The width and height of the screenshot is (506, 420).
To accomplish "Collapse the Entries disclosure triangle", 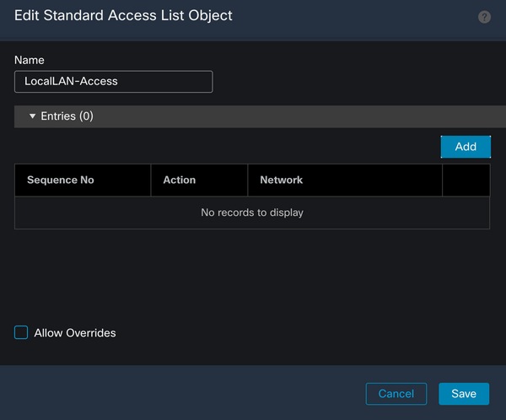I will pyautogui.click(x=33, y=116).
